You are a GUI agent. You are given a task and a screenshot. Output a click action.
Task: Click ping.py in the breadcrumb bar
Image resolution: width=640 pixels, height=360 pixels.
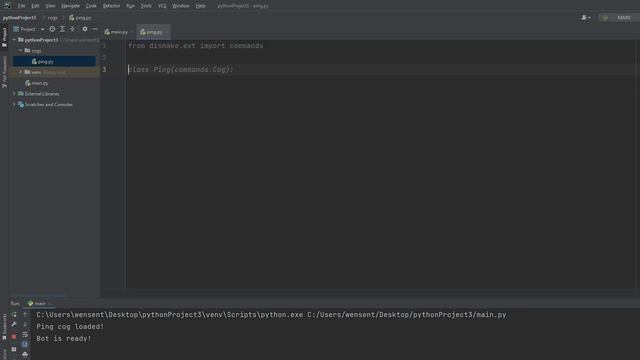click(x=80, y=18)
